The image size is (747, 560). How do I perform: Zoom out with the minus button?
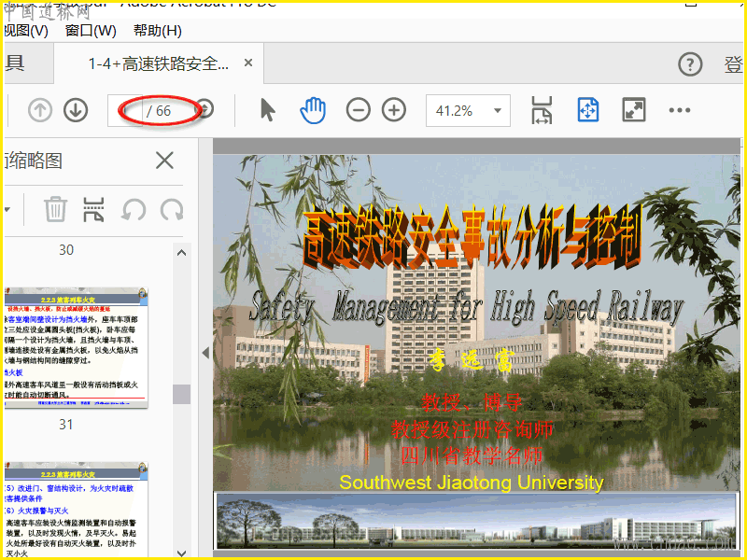pyautogui.click(x=359, y=110)
